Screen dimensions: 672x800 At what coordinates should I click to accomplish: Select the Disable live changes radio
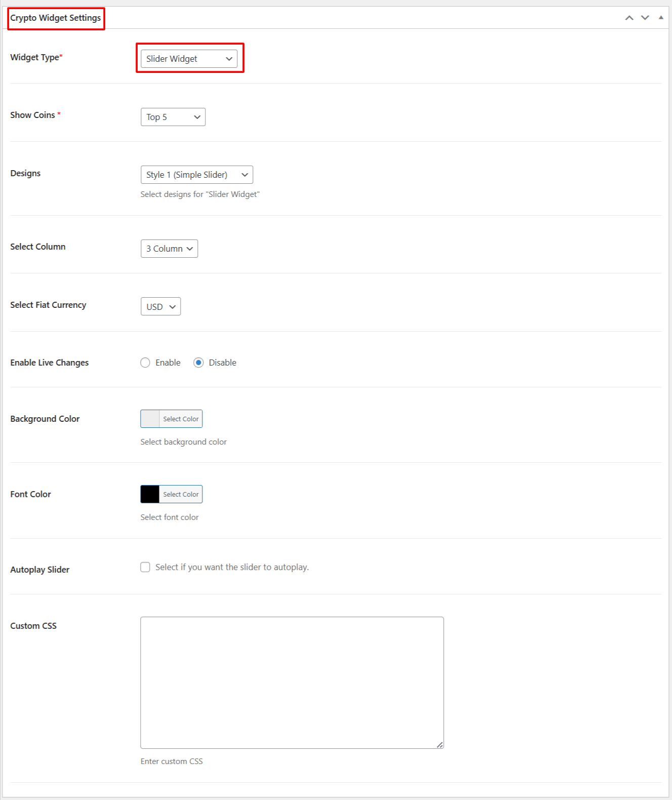[x=198, y=363]
